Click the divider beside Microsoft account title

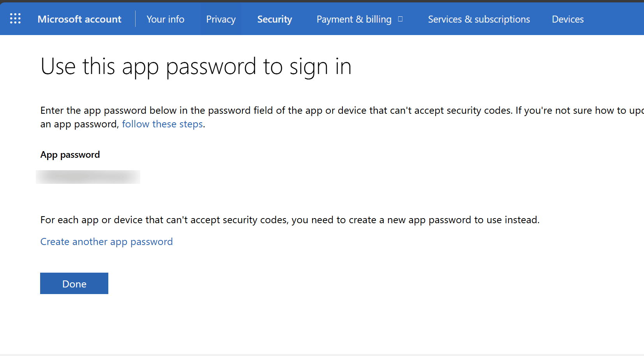click(135, 19)
